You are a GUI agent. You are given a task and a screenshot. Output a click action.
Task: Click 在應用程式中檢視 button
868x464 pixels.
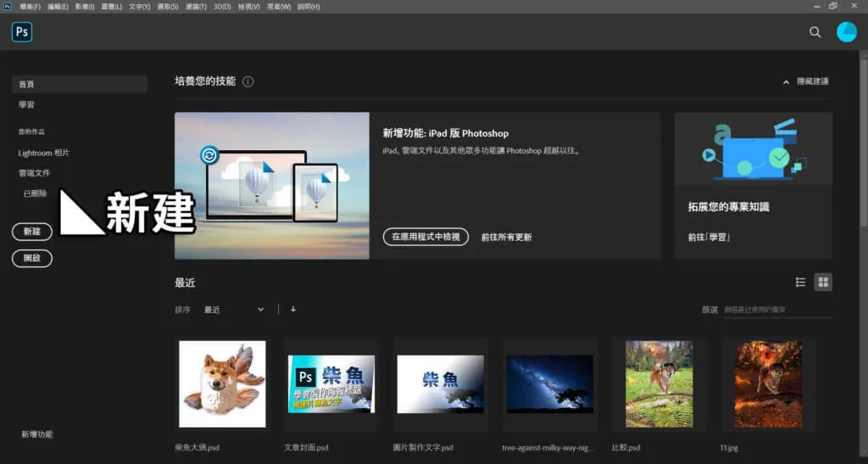coord(426,237)
